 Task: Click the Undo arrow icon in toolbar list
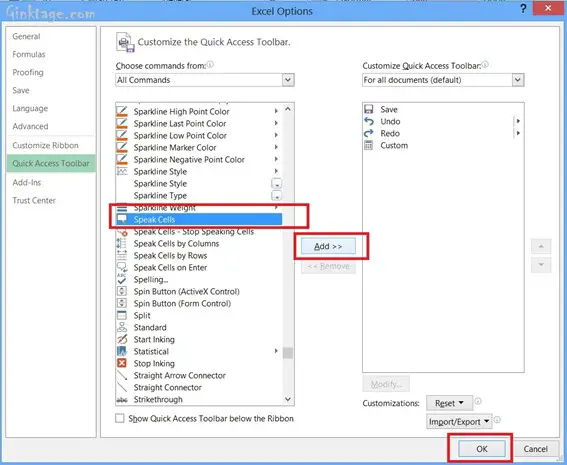368,121
